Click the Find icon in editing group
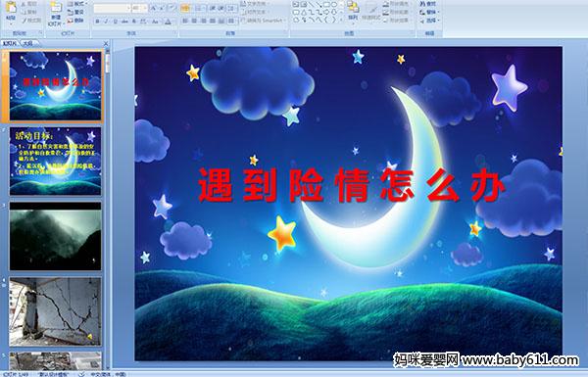The height and width of the screenshot is (377, 588). [x=428, y=4]
